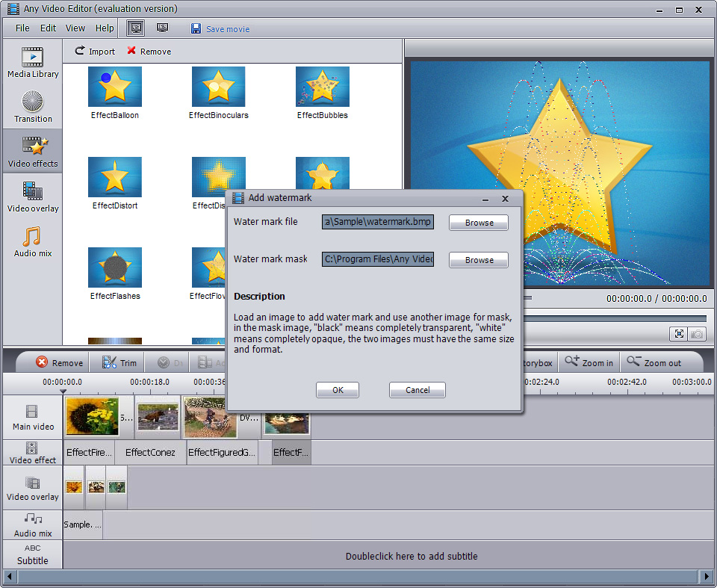This screenshot has height=588, width=717.
Task: Select the Video overlay track icon
Action: tap(32, 483)
